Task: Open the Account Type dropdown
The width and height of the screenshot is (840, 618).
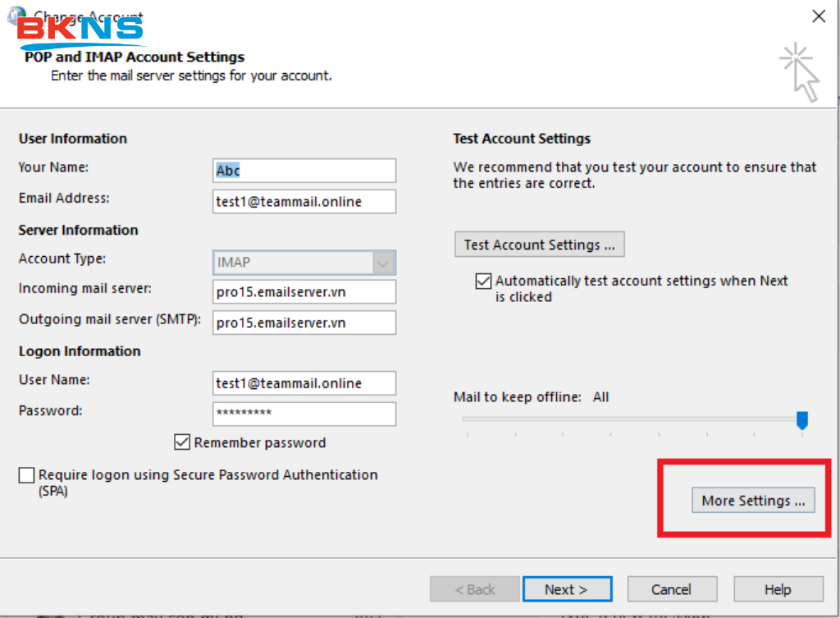Action: tap(382, 263)
